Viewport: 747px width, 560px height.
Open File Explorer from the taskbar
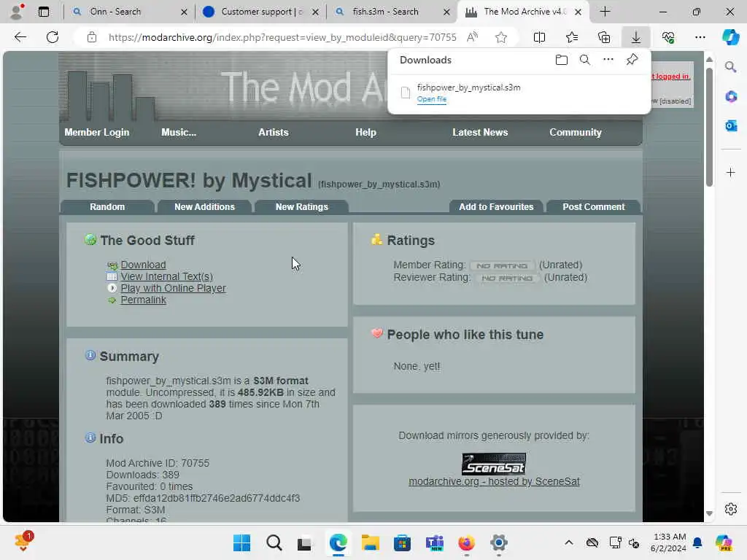point(370,542)
